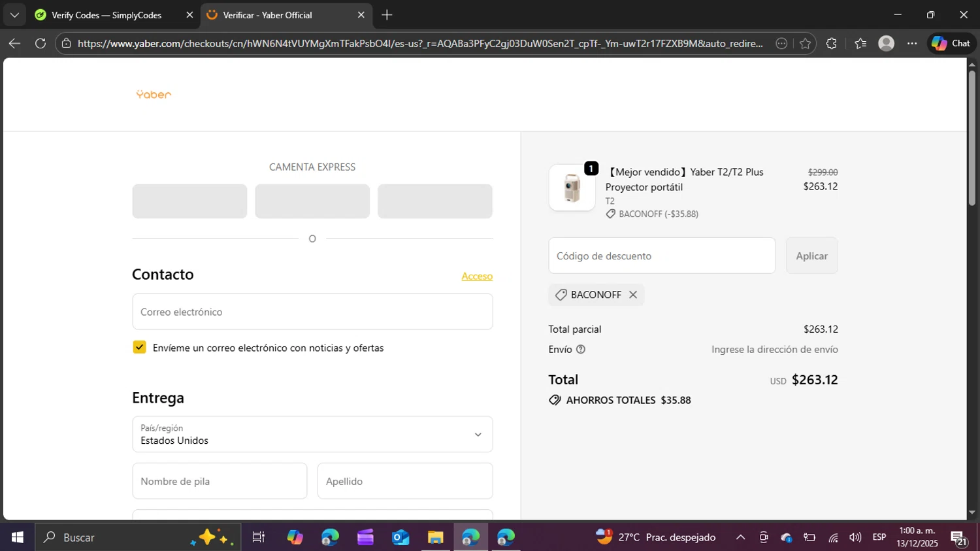Expand País/región dropdown Estados Unidos

(x=312, y=434)
